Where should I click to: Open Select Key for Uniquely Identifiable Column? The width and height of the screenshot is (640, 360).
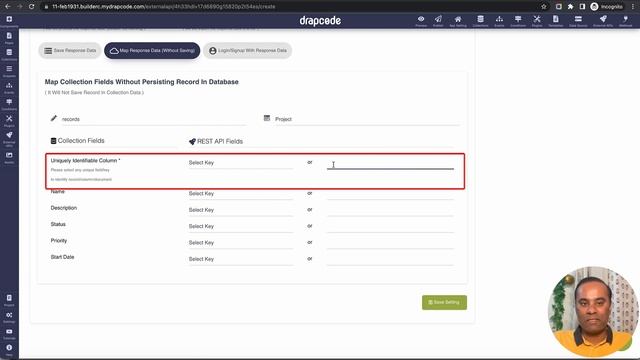(x=240, y=162)
